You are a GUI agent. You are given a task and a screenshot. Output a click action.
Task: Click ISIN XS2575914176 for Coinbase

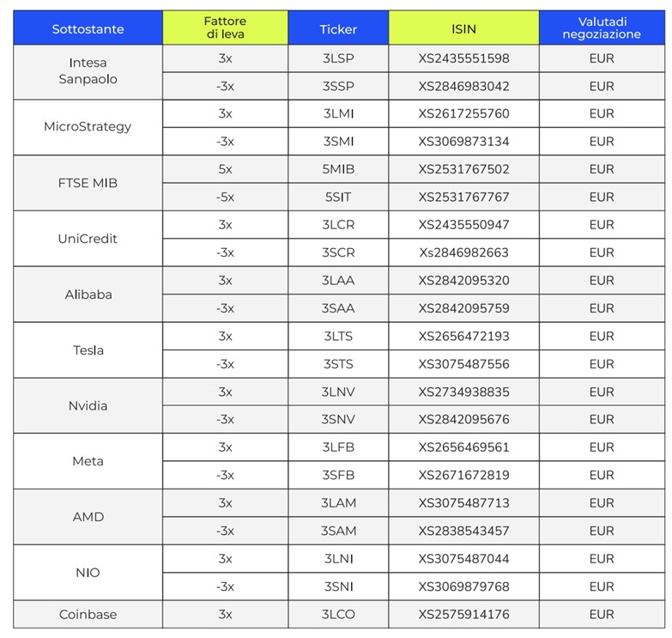tap(463, 614)
